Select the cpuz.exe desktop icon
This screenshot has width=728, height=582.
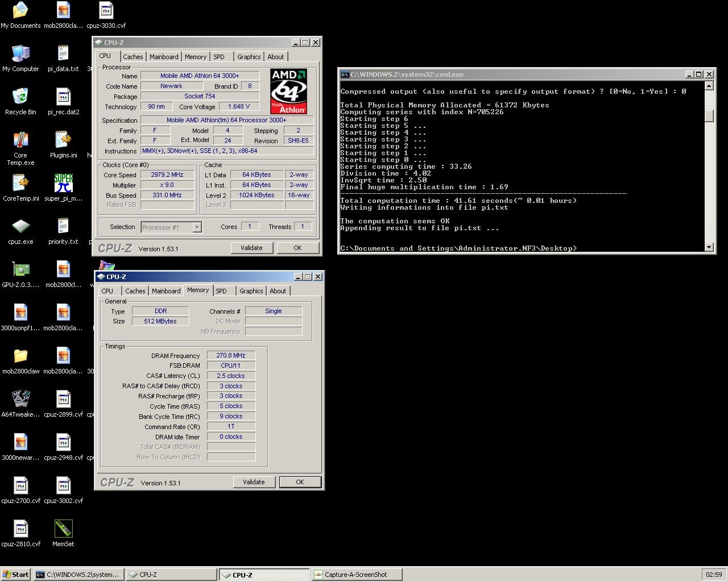click(x=20, y=231)
